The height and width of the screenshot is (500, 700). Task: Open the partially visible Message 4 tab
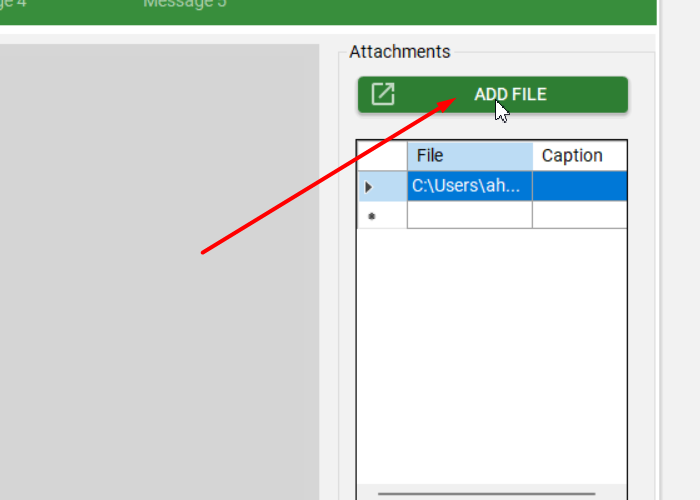[14, 4]
